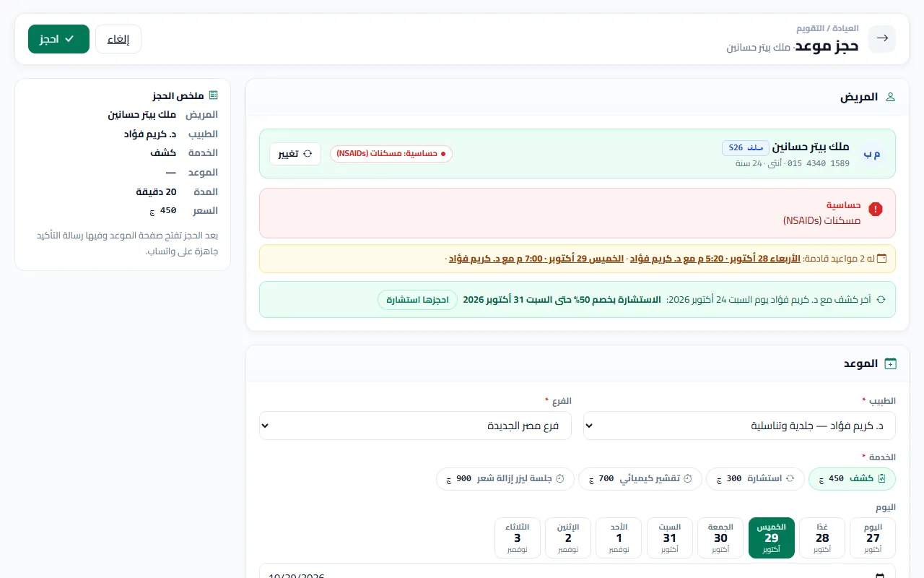Click calendar icon in upcoming appointments banner
Image resolution: width=924 pixels, height=578 pixels.
click(881, 259)
